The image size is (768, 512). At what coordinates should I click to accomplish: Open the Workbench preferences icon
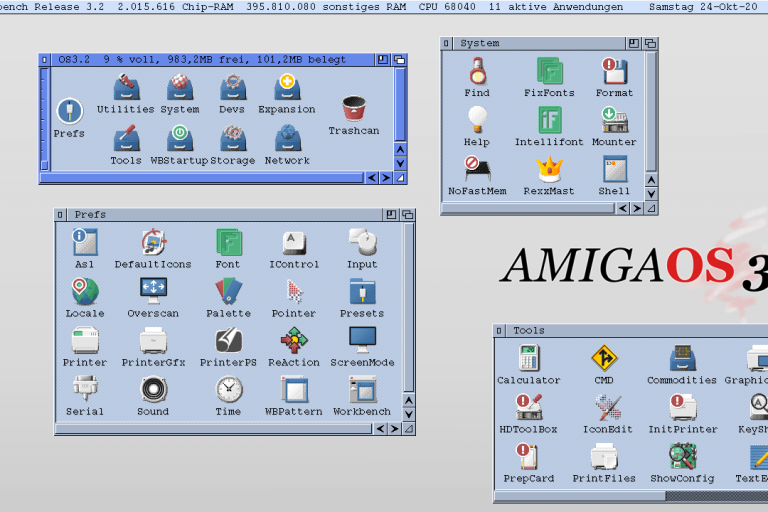[x=362, y=389]
